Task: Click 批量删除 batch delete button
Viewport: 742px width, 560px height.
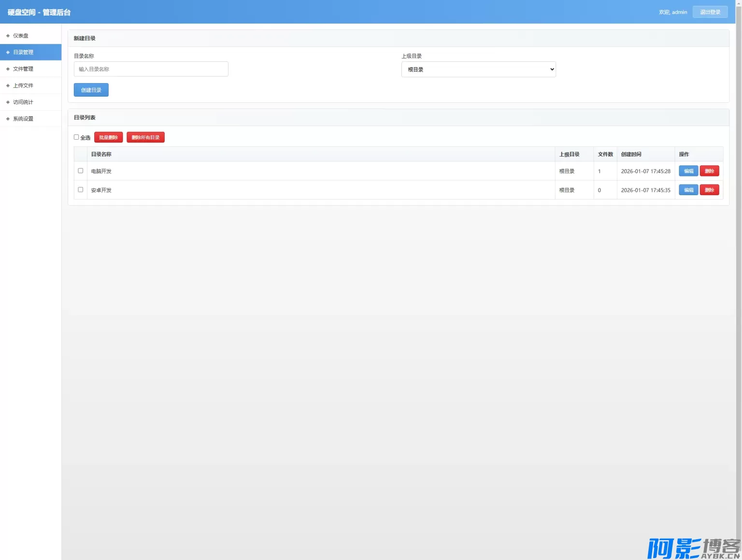Action: (108, 138)
